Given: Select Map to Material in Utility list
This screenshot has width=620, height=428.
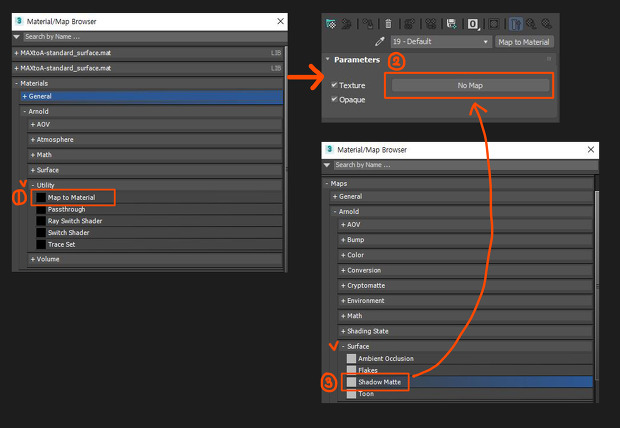Looking at the screenshot, I should pos(71,198).
